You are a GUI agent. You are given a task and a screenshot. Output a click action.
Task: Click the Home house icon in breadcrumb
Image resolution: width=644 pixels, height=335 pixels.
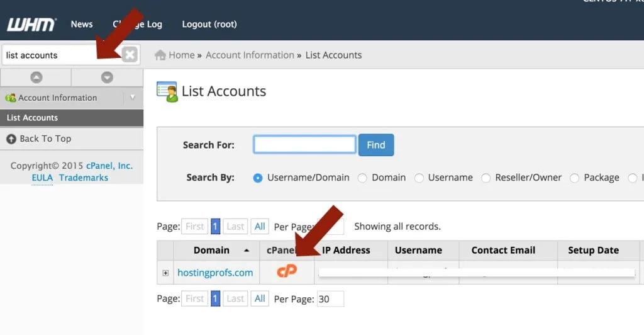pyautogui.click(x=160, y=55)
